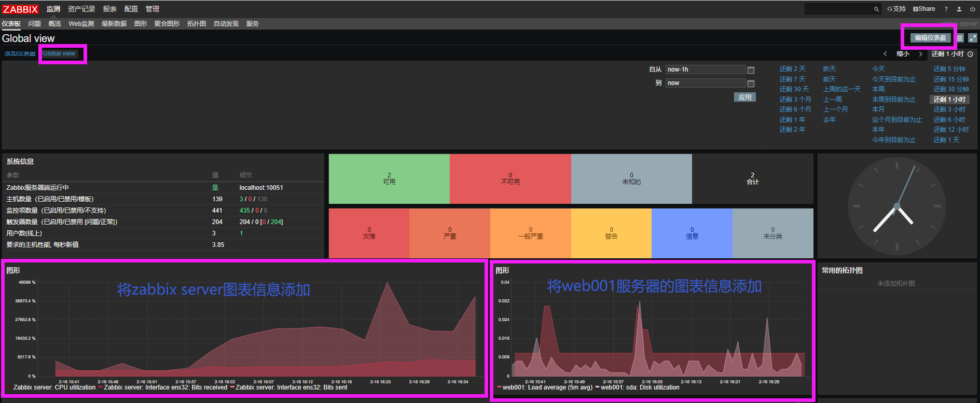Open the help question mark icon

pos(946,9)
